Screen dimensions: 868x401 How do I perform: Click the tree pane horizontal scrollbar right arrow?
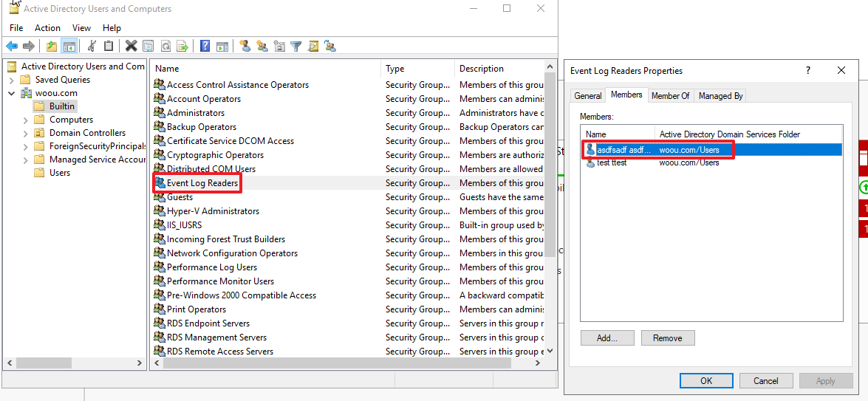(140, 363)
